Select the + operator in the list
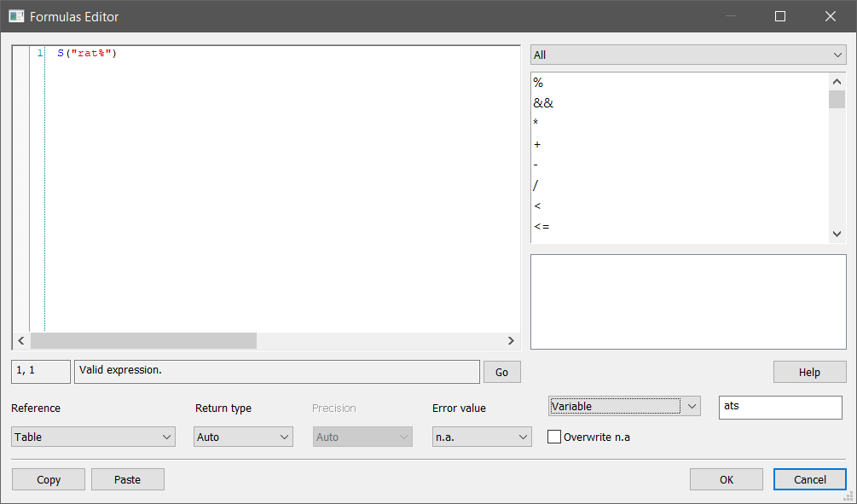Image resolution: width=857 pixels, height=504 pixels. 537,144
